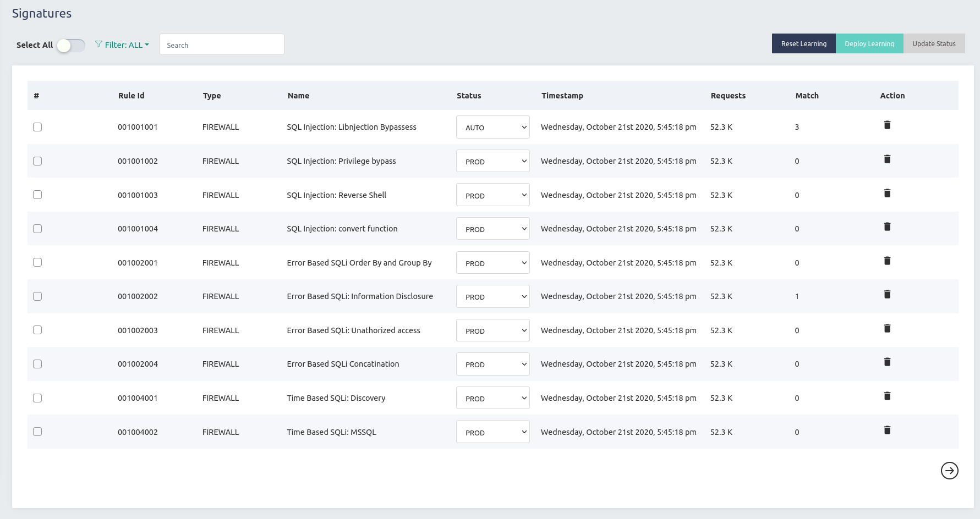
Task: Click rule id 001004001
Action: pos(138,398)
